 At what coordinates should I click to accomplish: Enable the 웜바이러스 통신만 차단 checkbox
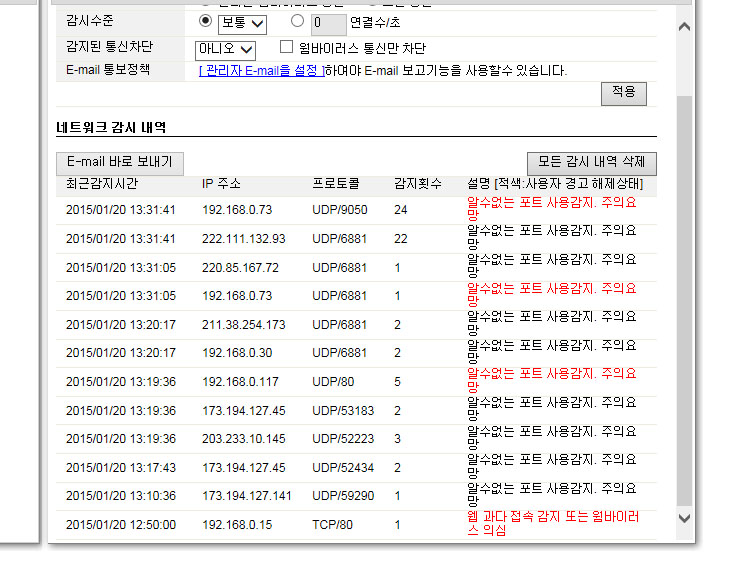tap(286, 47)
